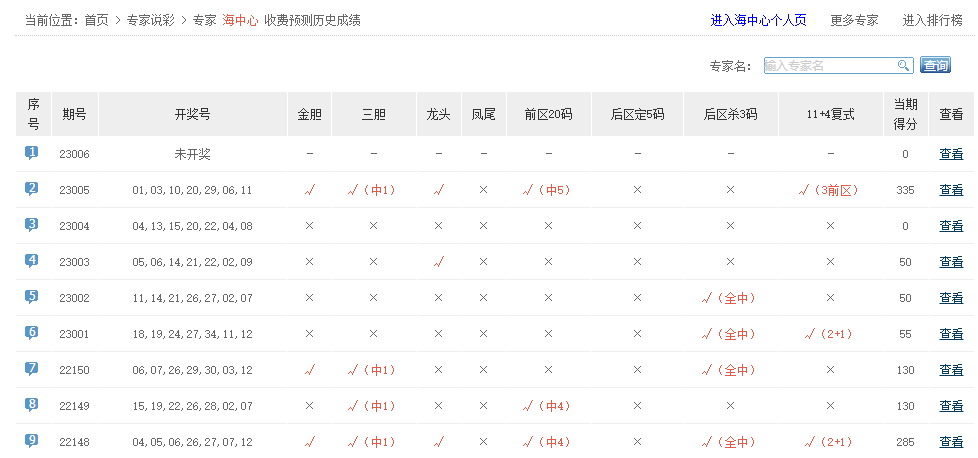The height and width of the screenshot is (458, 978).
Task: Click the rank 7 number badge icon
Action: point(32,369)
